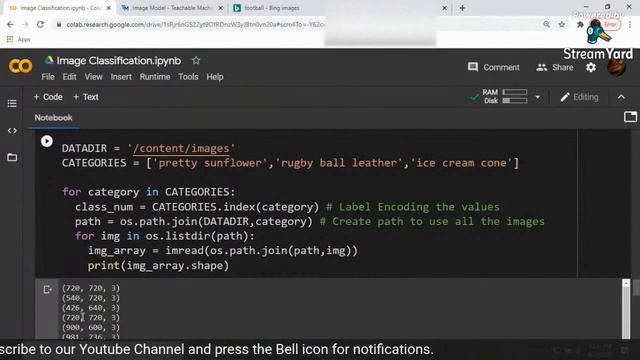Bookmark this page with star
Image resolution: width=640 pixels, height=360 pixels.
[562, 24]
